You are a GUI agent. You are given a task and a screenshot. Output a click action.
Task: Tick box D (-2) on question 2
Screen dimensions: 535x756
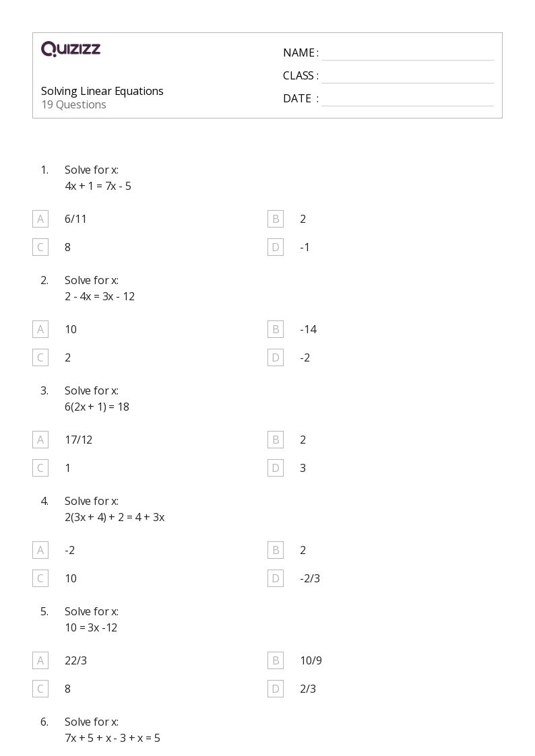click(275, 357)
